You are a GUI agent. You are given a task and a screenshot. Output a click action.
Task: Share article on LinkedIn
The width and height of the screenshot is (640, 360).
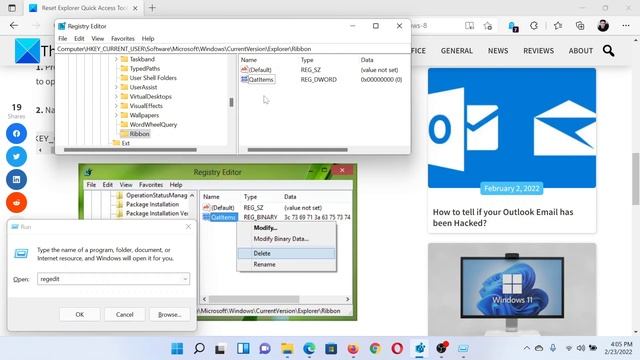click(x=16, y=179)
